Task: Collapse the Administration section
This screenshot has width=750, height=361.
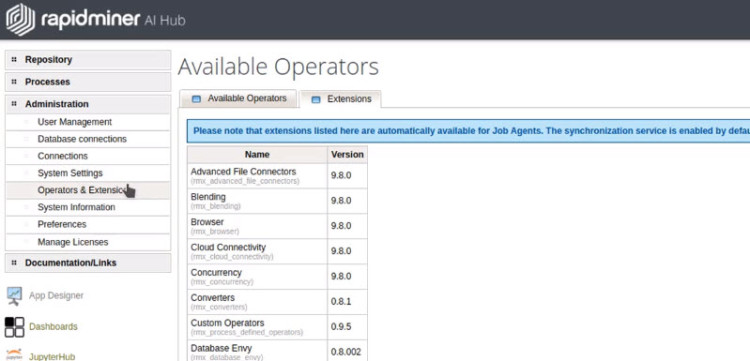Action: [88, 104]
